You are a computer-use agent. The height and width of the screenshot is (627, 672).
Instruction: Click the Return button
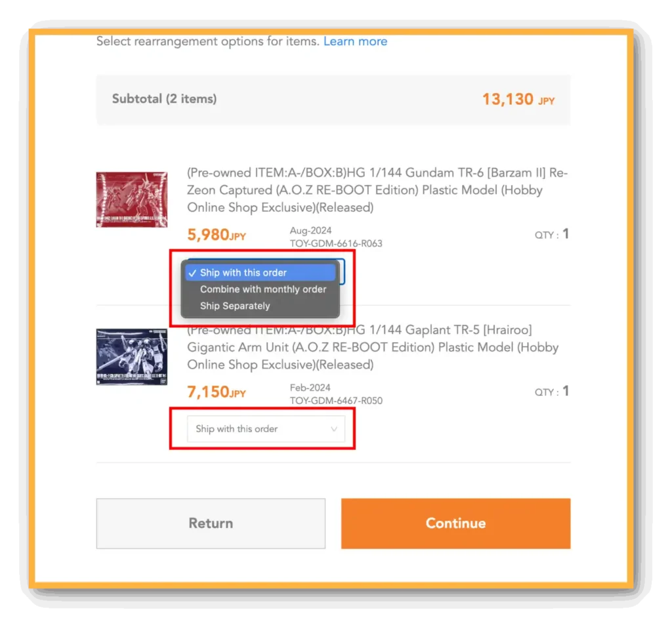211,523
